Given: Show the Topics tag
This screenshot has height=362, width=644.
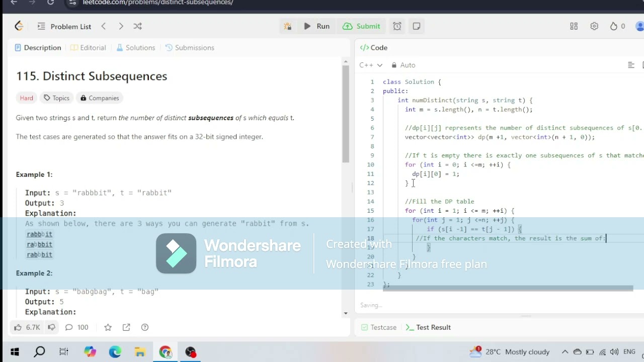Looking at the screenshot, I should tap(56, 98).
